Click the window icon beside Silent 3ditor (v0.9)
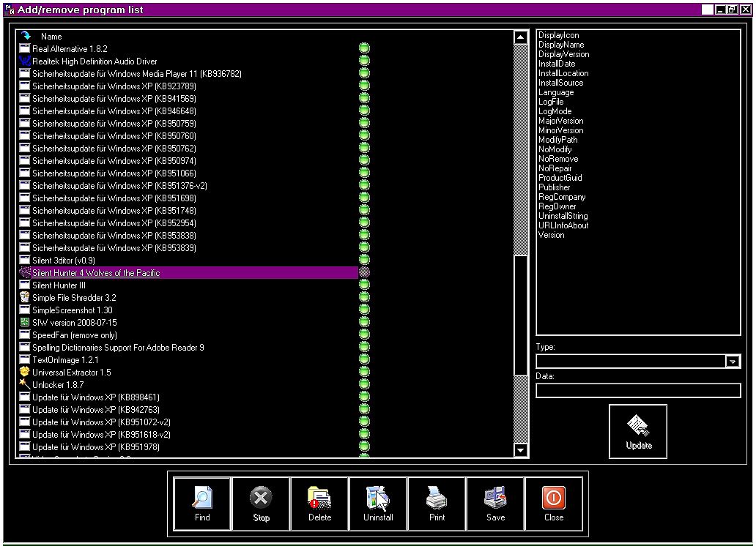756x546 pixels. point(25,261)
